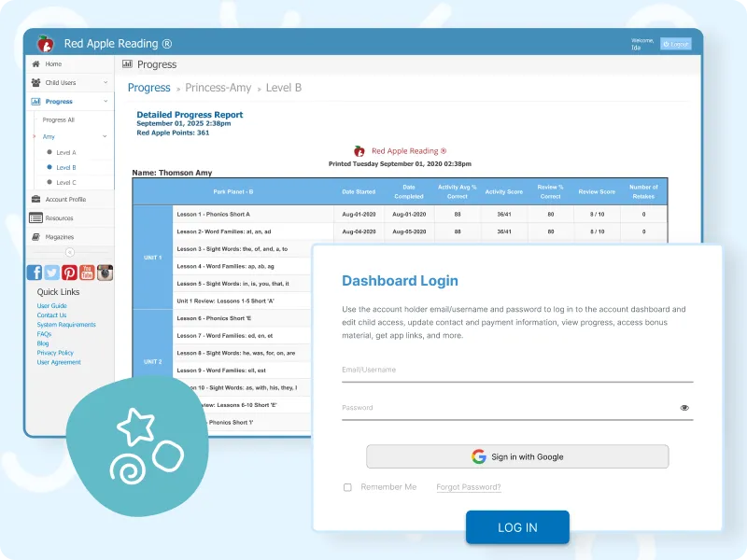Screen dimensions: 747x560
Task: Click the UNIT 2 label cell
Action: pyautogui.click(x=152, y=361)
